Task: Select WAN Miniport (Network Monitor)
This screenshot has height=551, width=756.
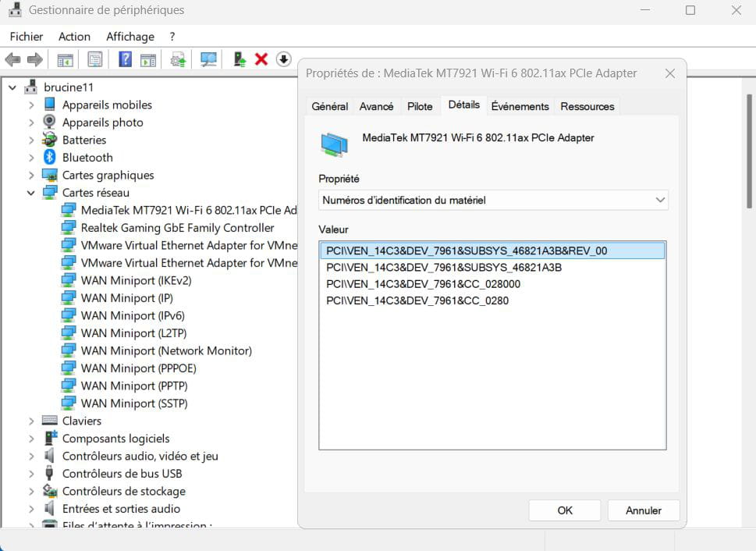Action: (x=166, y=350)
